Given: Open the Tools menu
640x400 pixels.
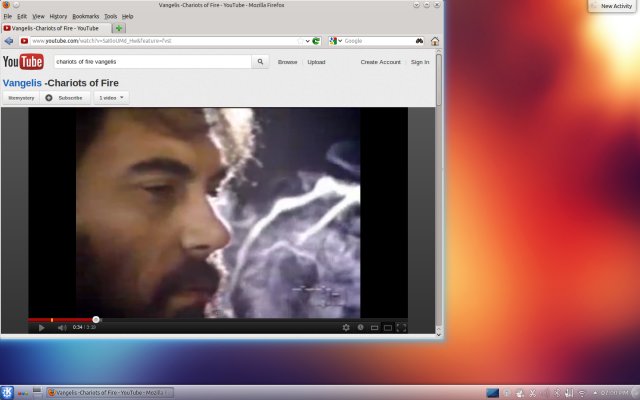Looking at the screenshot, I should [x=111, y=16].
